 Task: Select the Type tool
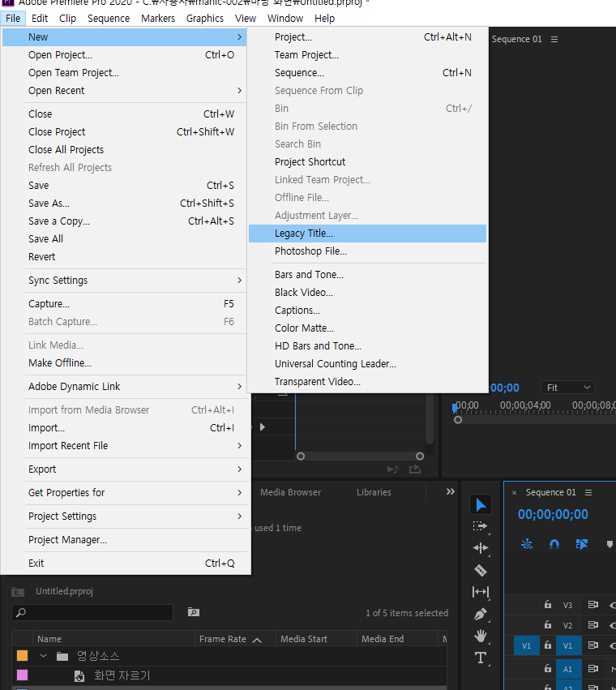(x=481, y=658)
